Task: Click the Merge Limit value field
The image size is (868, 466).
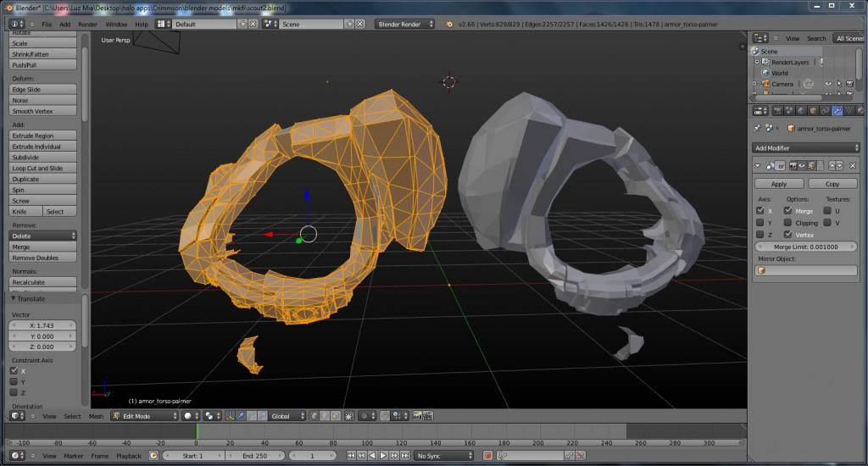Action: tap(806, 247)
